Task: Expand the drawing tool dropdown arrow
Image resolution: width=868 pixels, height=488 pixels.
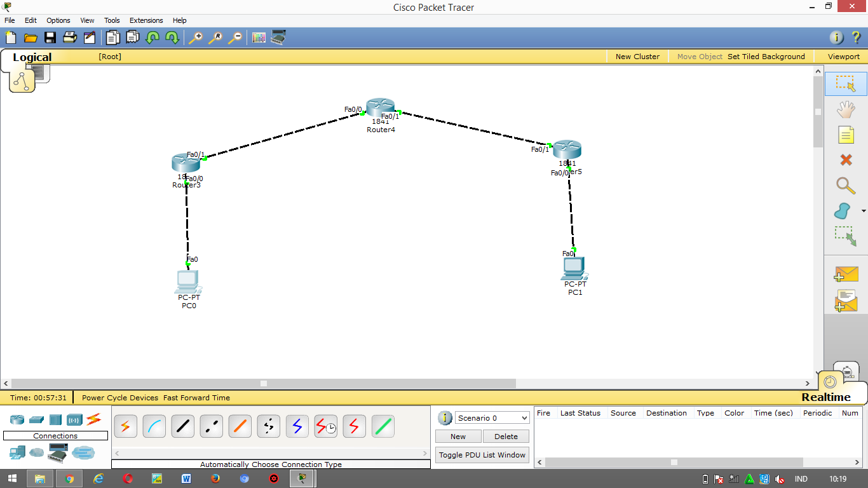Action: point(864,211)
